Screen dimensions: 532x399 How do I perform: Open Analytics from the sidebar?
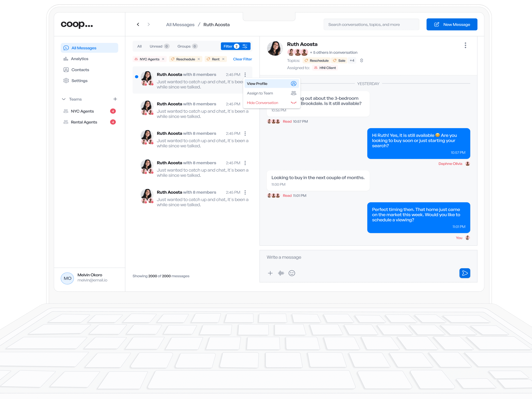pos(79,59)
